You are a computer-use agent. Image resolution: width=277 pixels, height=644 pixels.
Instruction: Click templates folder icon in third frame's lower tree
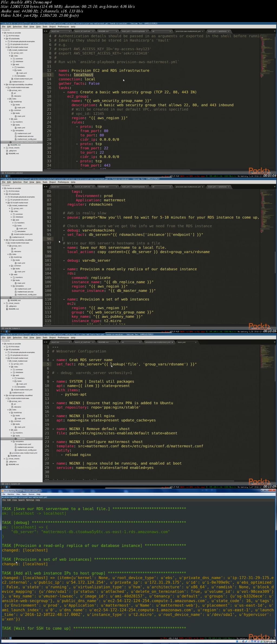point(14,441)
